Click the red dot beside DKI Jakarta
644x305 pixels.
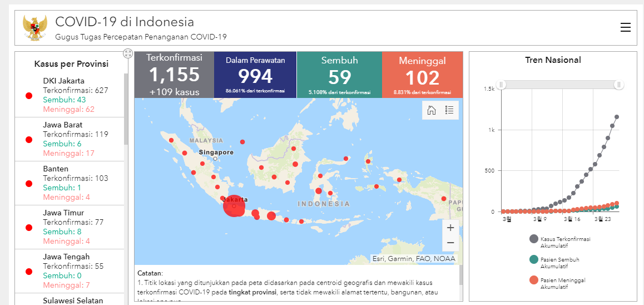coord(29,96)
